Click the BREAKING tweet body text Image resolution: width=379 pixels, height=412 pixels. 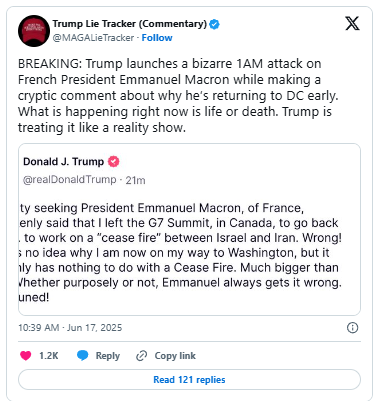click(x=178, y=95)
